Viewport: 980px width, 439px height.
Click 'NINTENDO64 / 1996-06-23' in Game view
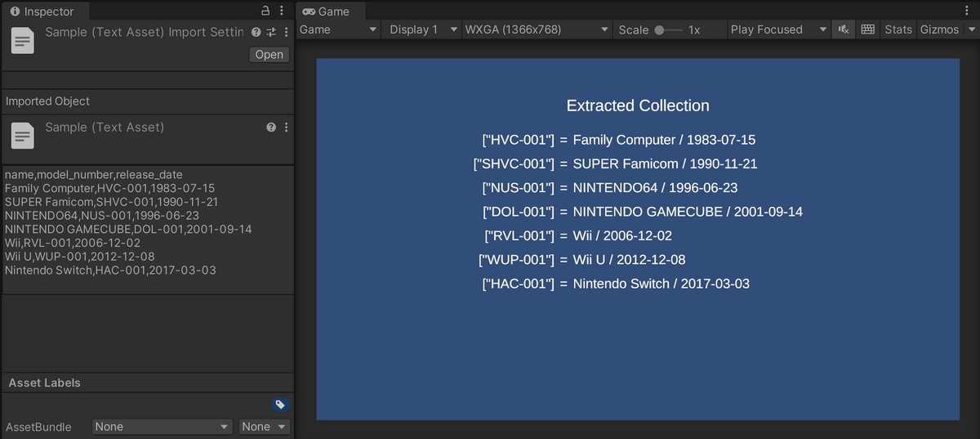pos(655,188)
